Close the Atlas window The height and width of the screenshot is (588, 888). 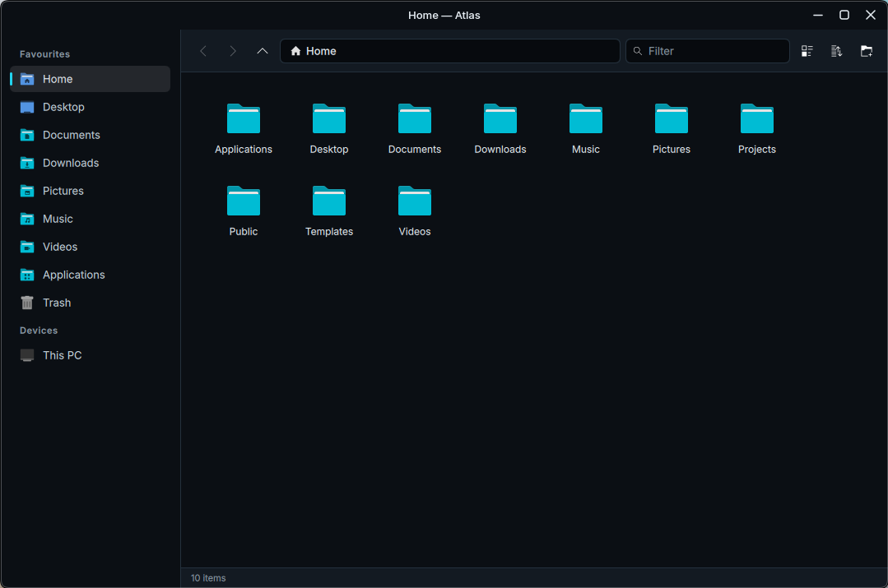click(871, 16)
